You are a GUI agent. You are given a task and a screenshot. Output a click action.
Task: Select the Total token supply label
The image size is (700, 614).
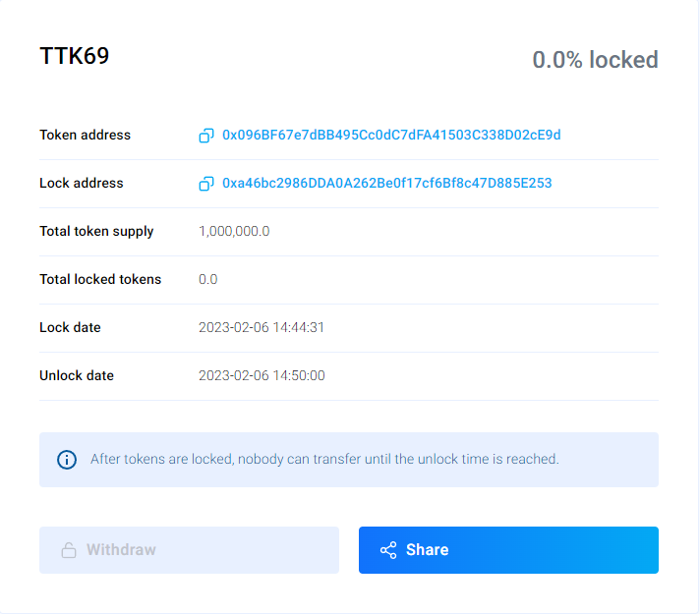click(96, 231)
